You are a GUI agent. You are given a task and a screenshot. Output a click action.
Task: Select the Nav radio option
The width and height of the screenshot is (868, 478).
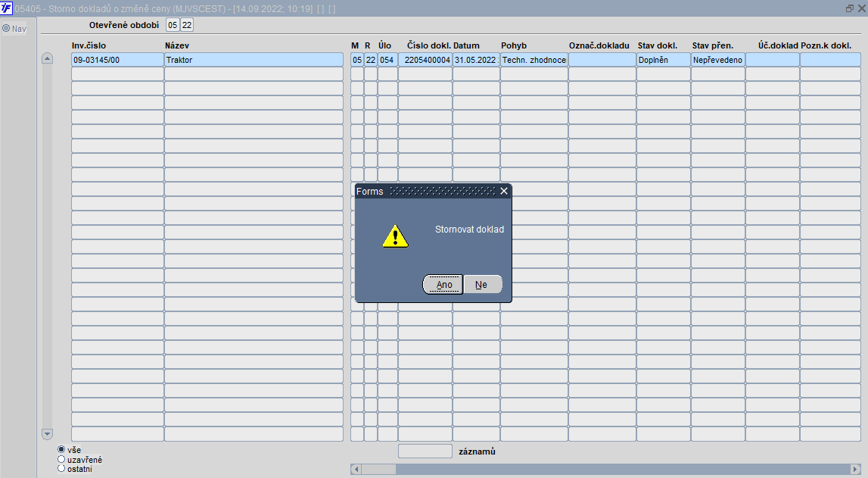tap(6, 28)
